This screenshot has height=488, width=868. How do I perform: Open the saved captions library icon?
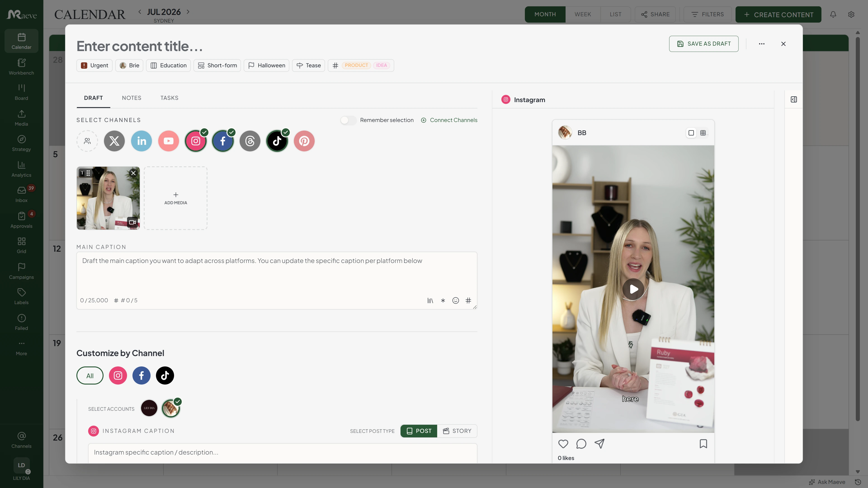[430, 300]
